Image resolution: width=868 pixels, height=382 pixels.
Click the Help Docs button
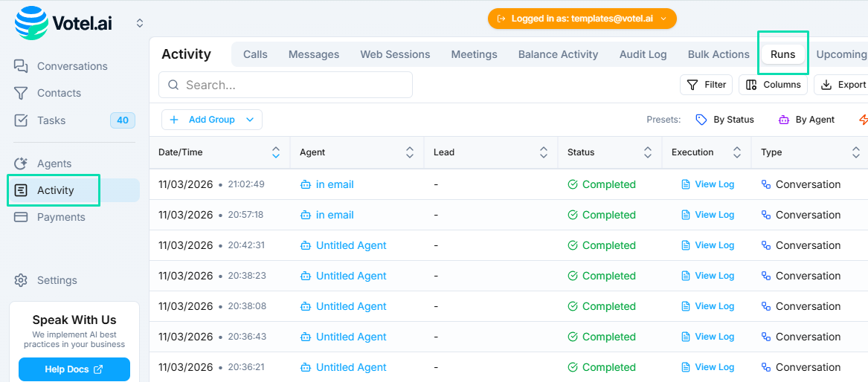(x=74, y=369)
